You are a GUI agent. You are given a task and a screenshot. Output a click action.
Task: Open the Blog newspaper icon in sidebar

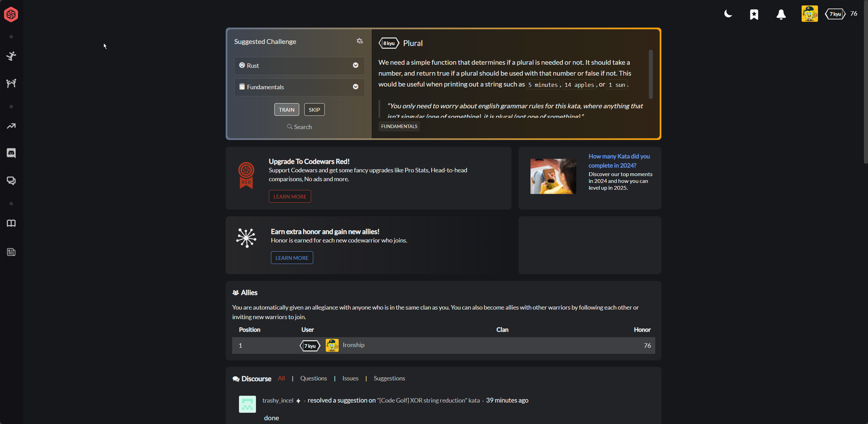pos(11,252)
